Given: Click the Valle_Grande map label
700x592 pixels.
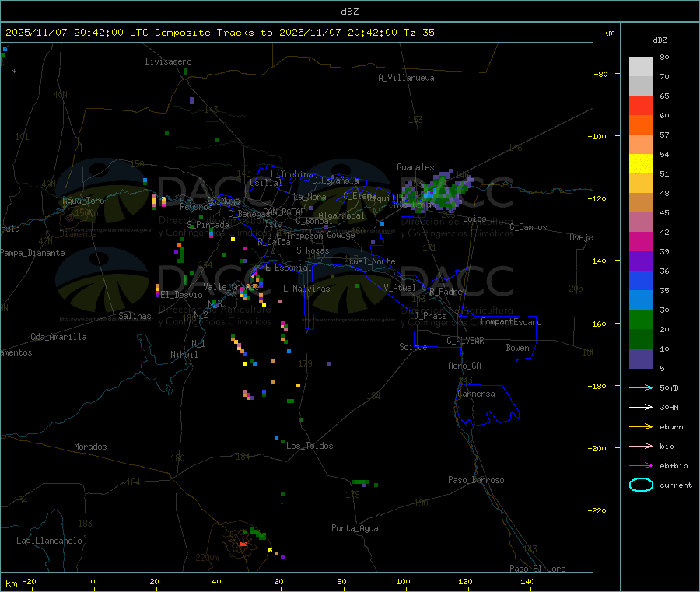Looking at the screenshot, I should click(x=231, y=287).
